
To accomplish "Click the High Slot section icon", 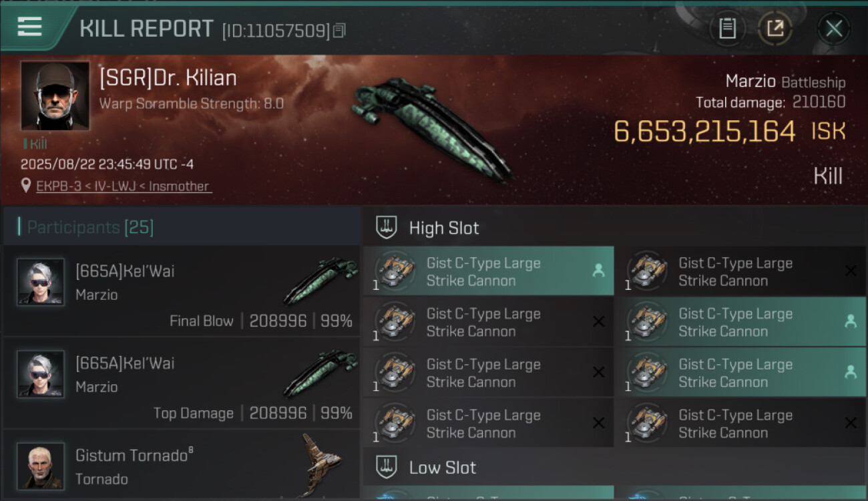I will (x=386, y=228).
